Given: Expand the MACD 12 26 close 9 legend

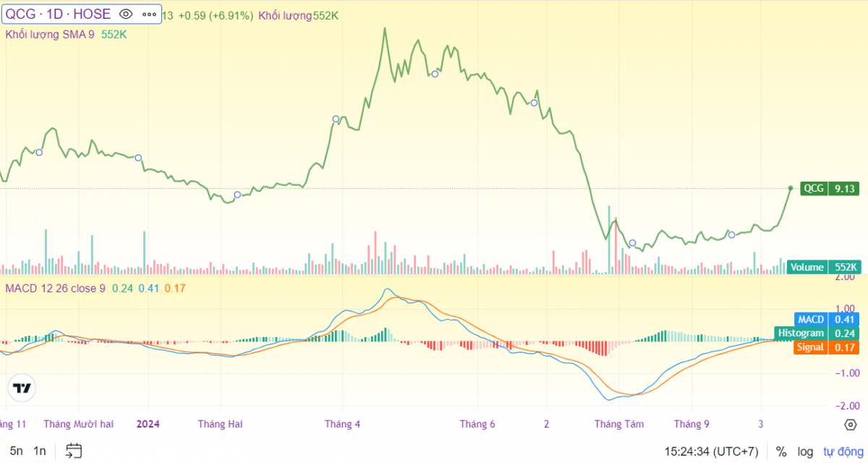Looking at the screenshot, I should tap(55, 289).
